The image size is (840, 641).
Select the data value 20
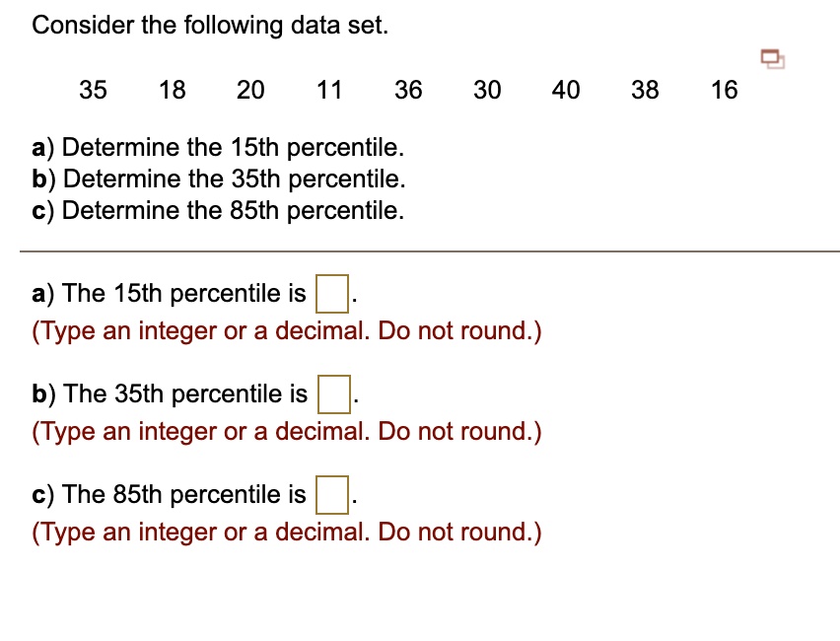(x=250, y=90)
